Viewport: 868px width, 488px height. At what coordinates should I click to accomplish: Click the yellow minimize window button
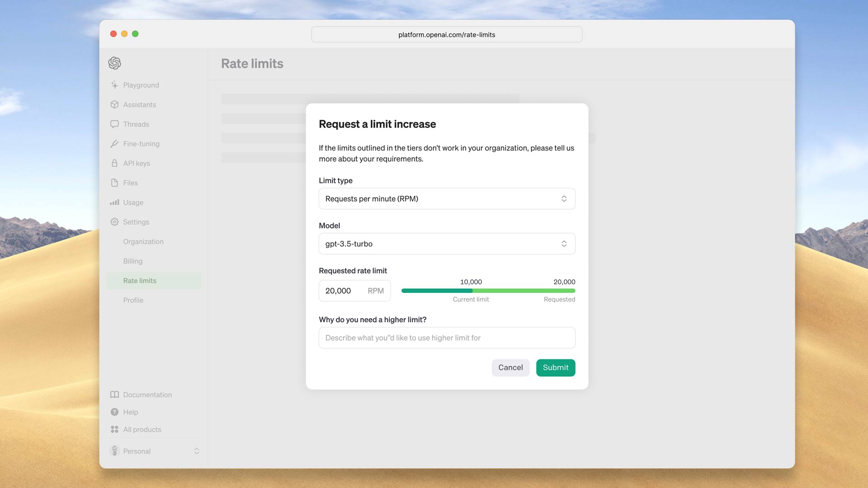pyautogui.click(x=124, y=34)
